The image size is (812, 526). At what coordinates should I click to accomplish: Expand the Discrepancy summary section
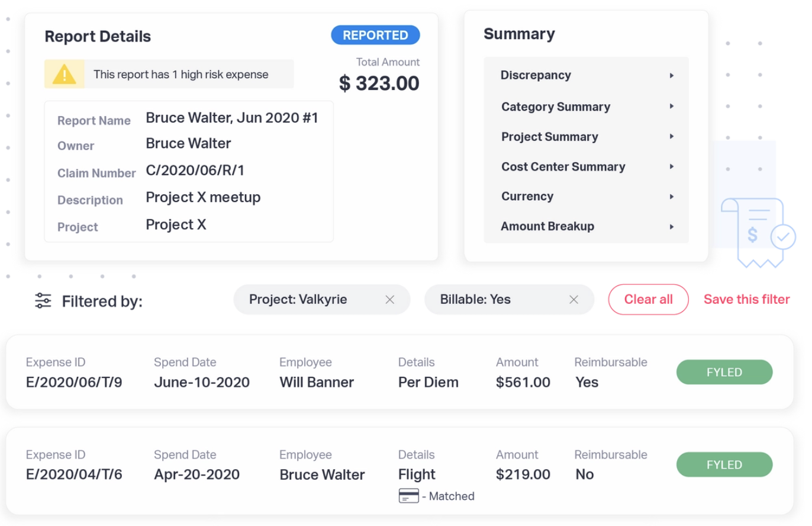(672, 76)
